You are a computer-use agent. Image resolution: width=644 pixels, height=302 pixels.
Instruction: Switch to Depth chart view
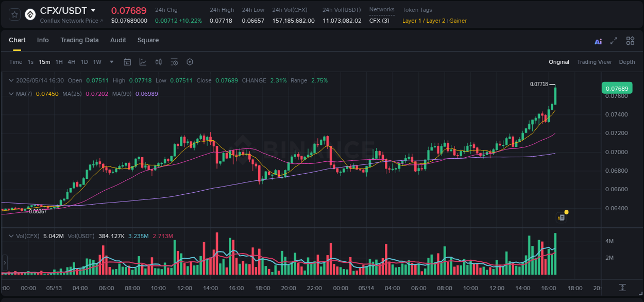627,62
